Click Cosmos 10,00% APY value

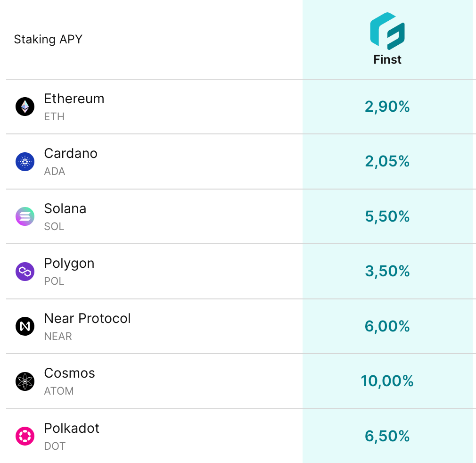(387, 381)
